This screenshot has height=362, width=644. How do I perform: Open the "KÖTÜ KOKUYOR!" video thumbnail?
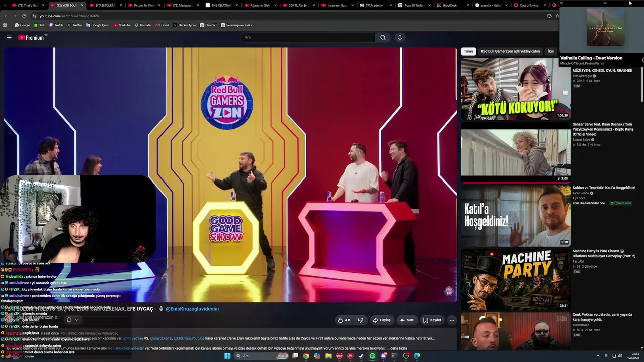click(x=516, y=89)
